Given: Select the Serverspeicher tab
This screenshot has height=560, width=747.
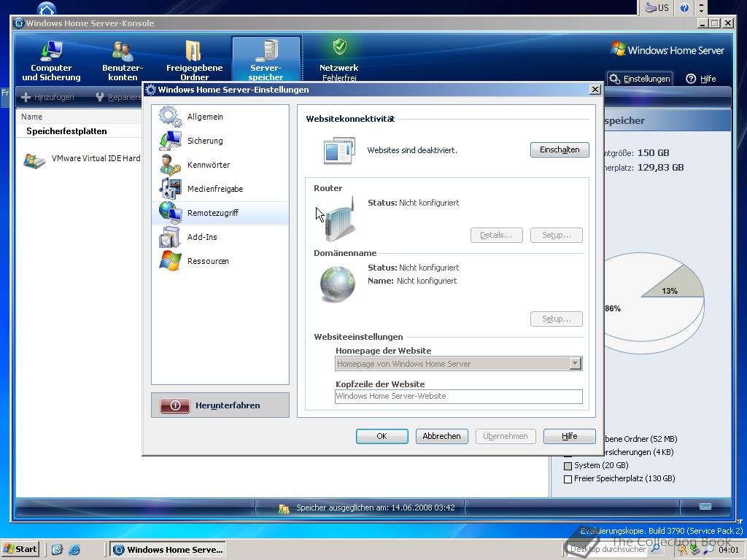Looking at the screenshot, I should point(266,60).
